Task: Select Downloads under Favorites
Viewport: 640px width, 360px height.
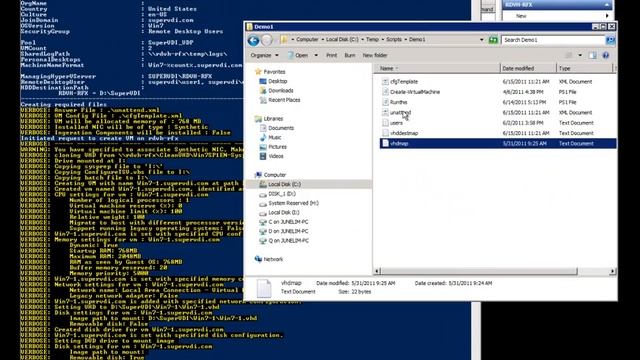Action: click(x=281, y=91)
